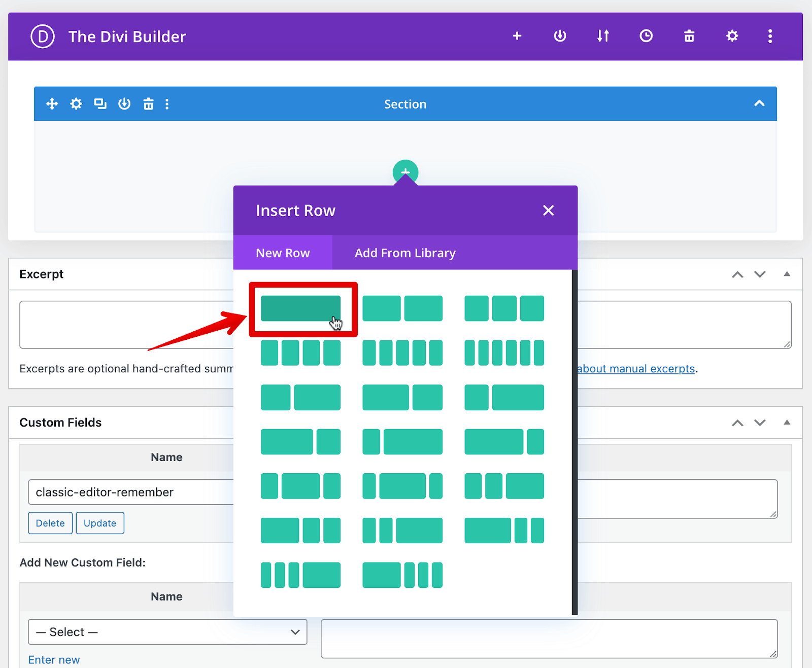This screenshot has height=668, width=812.
Task: Click the Divi Builder history clock icon
Action: pyautogui.click(x=646, y=36)
